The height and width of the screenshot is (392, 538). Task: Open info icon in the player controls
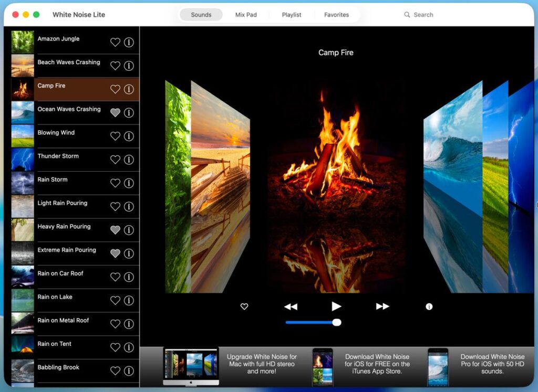pos(429,306)
